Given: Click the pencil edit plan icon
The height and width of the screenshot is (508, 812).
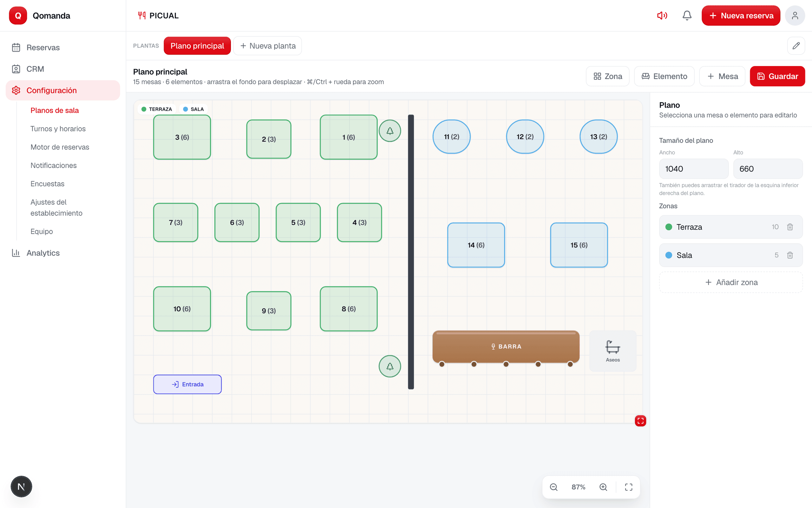Looking at the screenshot, I should [x=796, y=46].
